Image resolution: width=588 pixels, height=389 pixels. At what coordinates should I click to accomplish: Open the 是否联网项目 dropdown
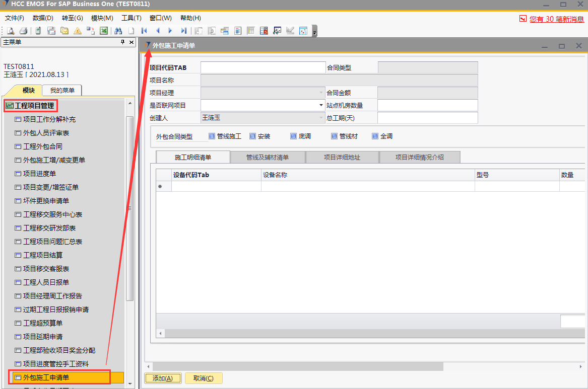tap(321, 105)
